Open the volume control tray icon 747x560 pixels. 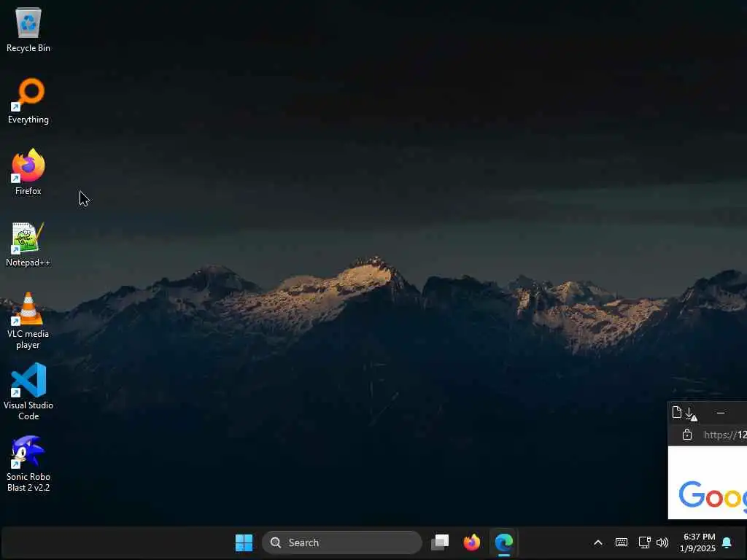pyautogui.click(x=662, y=542)
